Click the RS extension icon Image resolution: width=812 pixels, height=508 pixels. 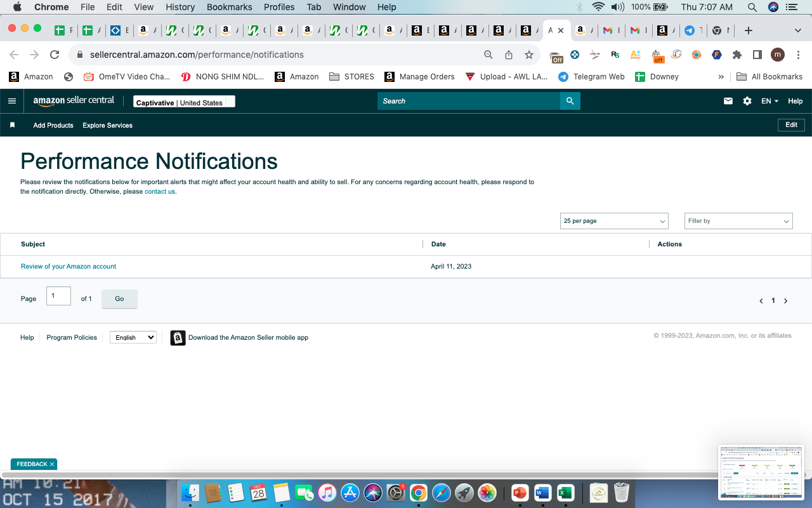pyautogui.click(x=615, y=55)
